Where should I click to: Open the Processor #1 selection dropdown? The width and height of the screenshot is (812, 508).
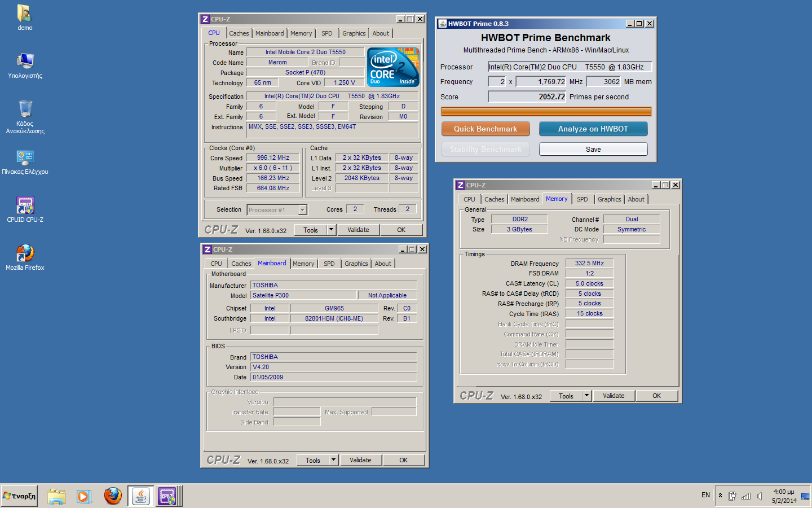302,210
